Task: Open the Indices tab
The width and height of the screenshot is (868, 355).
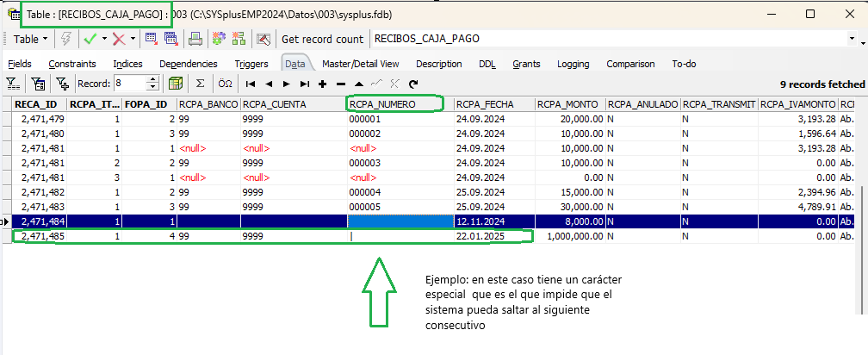Action: point(127,64)
